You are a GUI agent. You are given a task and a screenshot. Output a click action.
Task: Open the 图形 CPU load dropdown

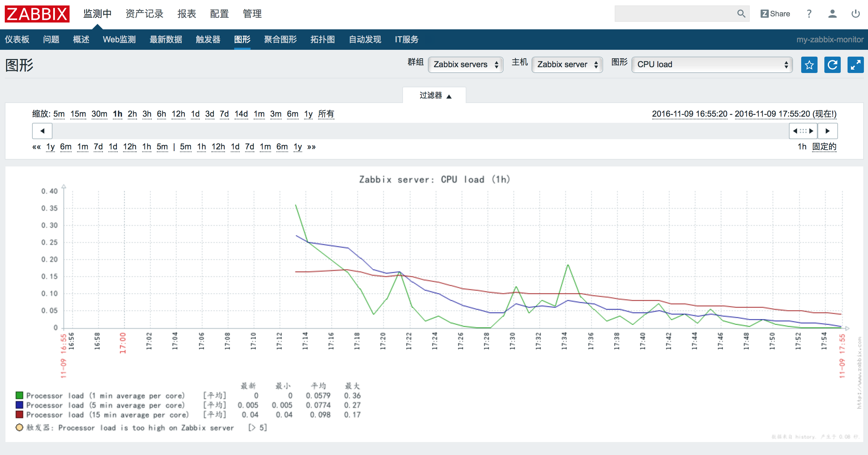(712, 64)
